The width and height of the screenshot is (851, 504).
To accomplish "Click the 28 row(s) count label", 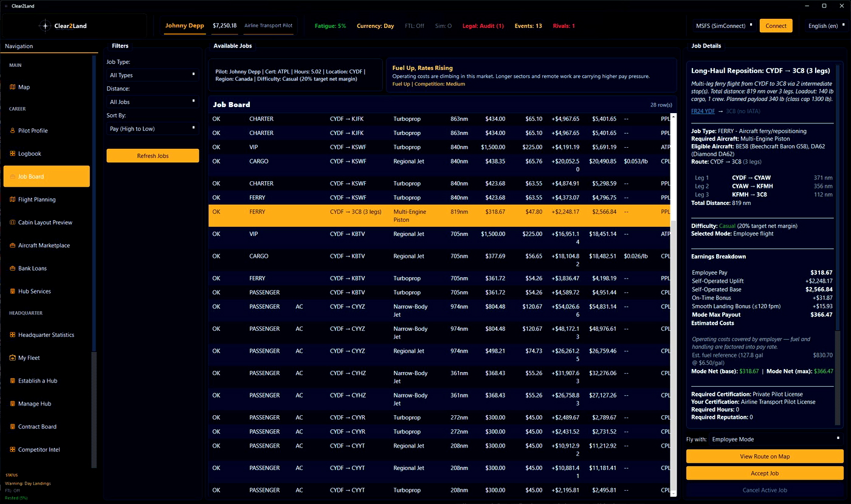I will [x=661, y=105].
